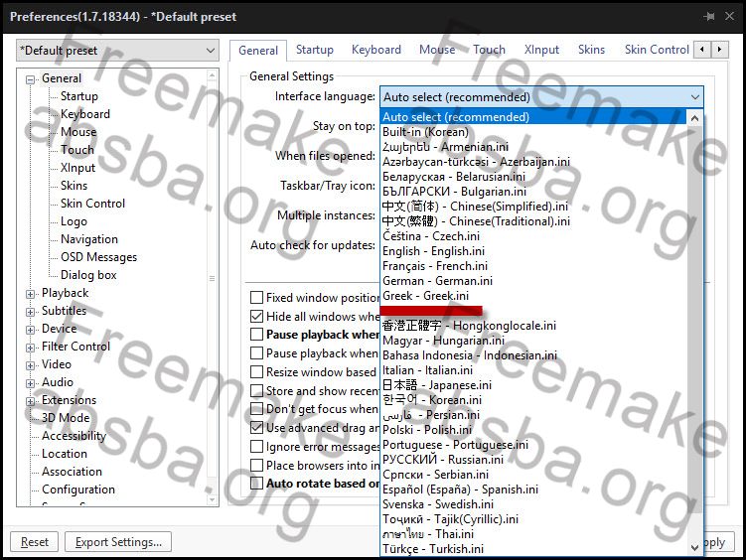Expand the Device tree node
This screenshot has height=560, width=746.
click(31, 330)
